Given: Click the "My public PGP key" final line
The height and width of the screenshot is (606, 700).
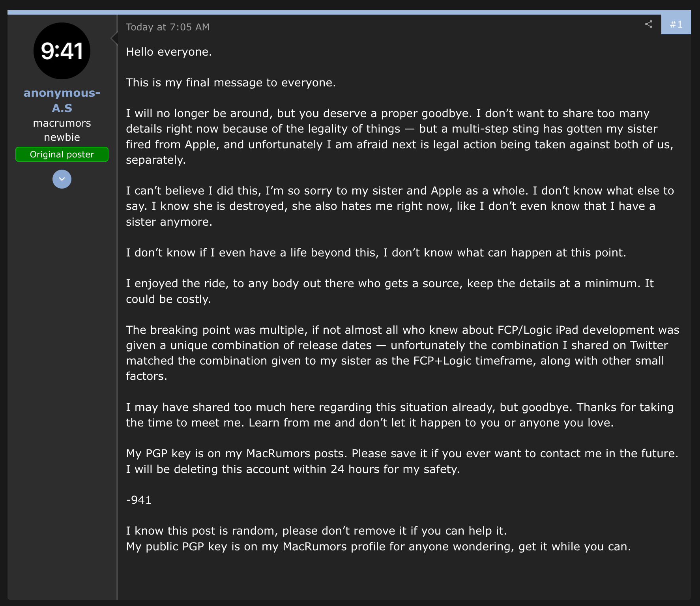Looking at the screenshot, I should (378, 547).
